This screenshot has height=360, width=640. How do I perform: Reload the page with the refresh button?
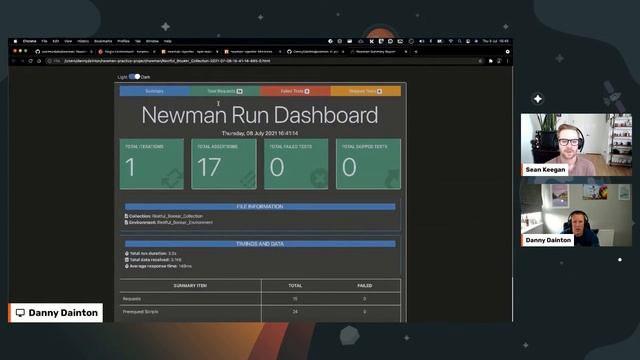tap(31, 61)
